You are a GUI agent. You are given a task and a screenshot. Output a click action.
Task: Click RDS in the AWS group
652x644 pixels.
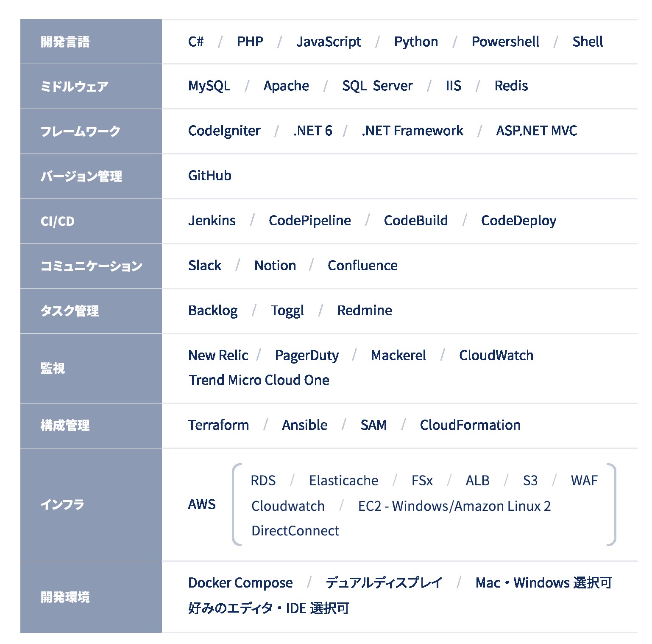(263, 481)
